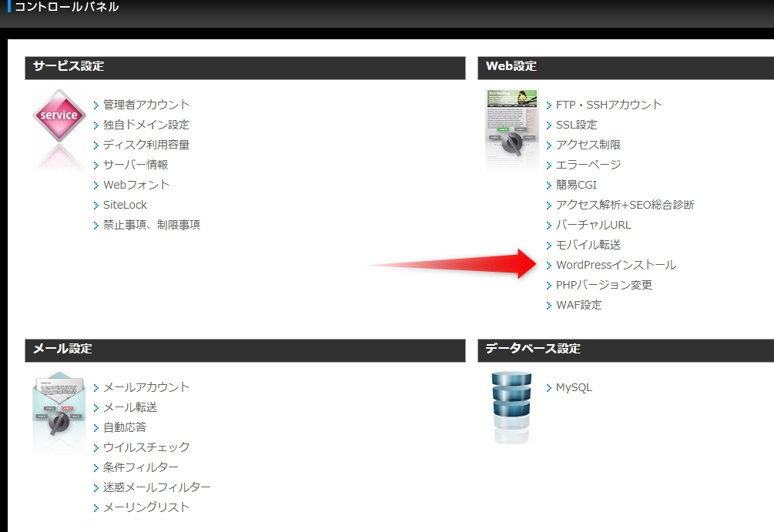This screenshot has height=532, width=774.
Task: Click the database cylinder icon
Action: 511,407
